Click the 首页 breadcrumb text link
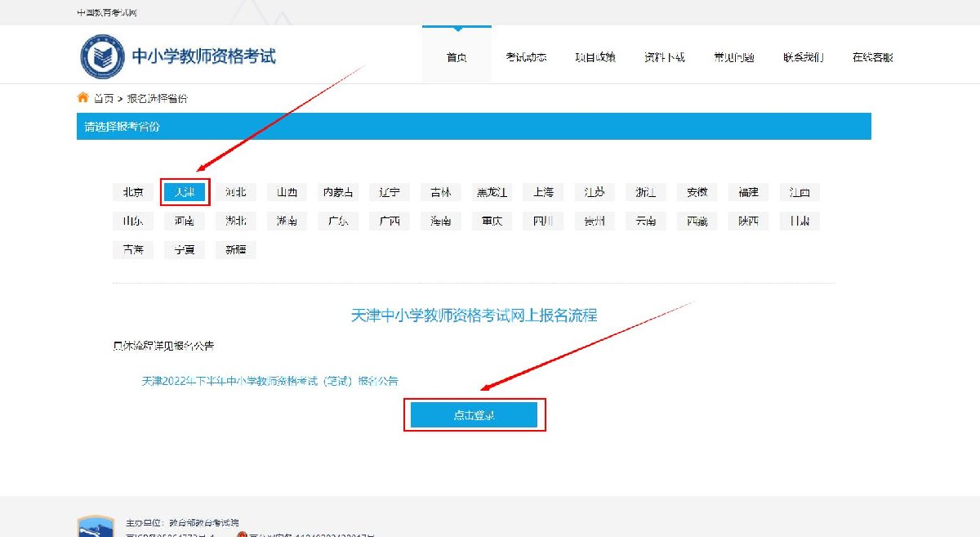 click(104, 98)
